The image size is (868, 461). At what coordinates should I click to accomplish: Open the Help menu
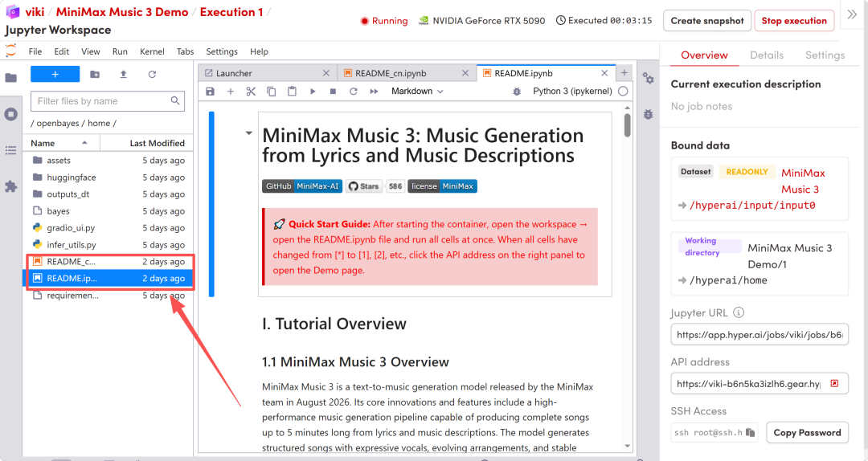[259, 51]
